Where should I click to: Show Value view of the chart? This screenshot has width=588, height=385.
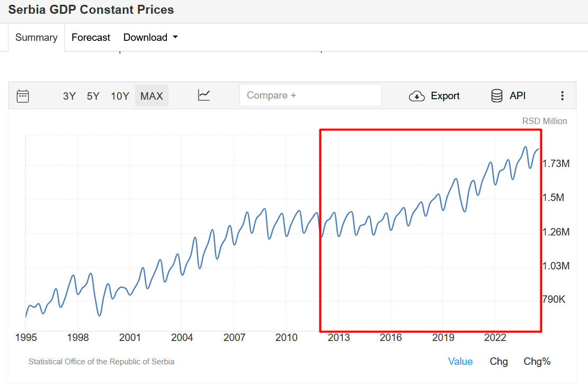(x=460, y=362)
